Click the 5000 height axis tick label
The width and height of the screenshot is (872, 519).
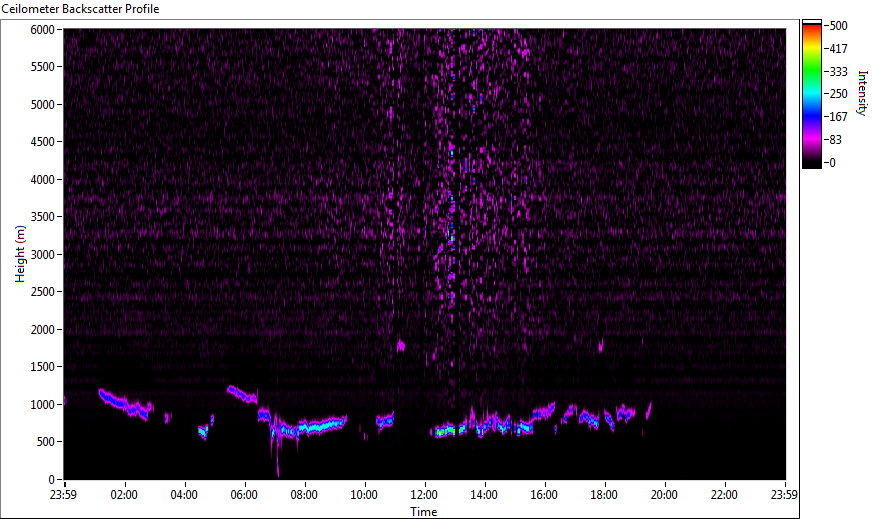(x=42, y=105)
